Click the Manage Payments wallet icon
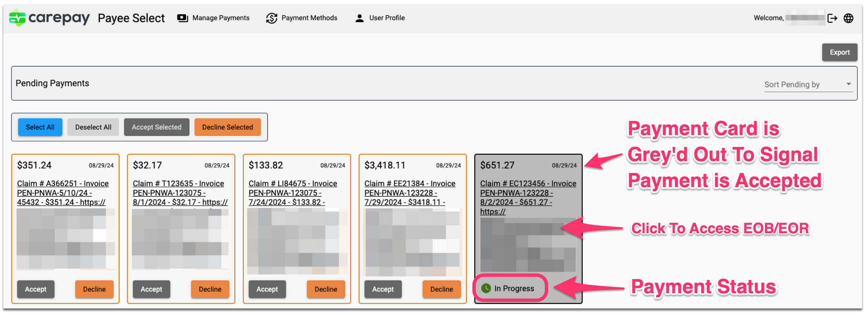868x315 pixels. pyautogui.click(x=182, y=18)
